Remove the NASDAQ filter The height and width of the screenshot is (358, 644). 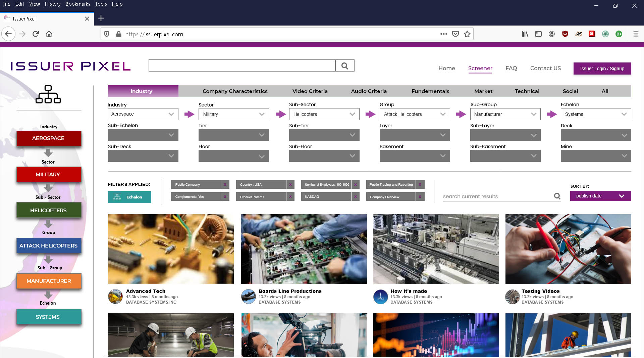tap(356, 196)
